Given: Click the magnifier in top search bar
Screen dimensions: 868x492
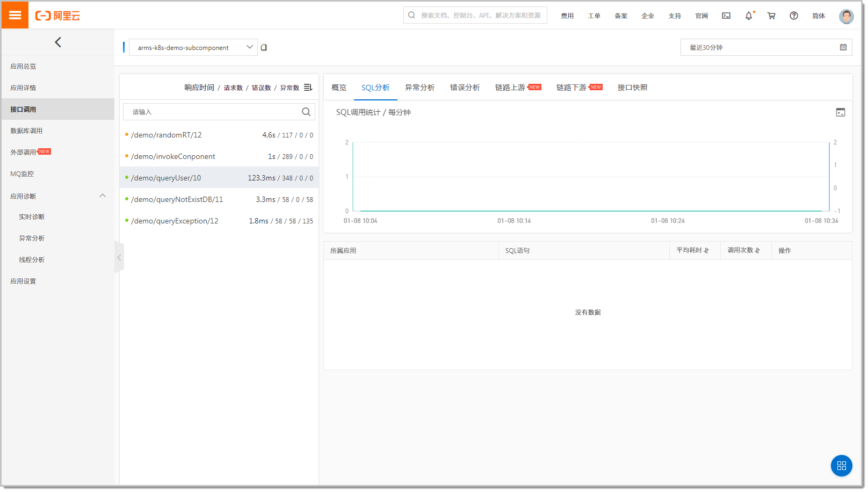Looking at the screenshot, I should (411, 15).
